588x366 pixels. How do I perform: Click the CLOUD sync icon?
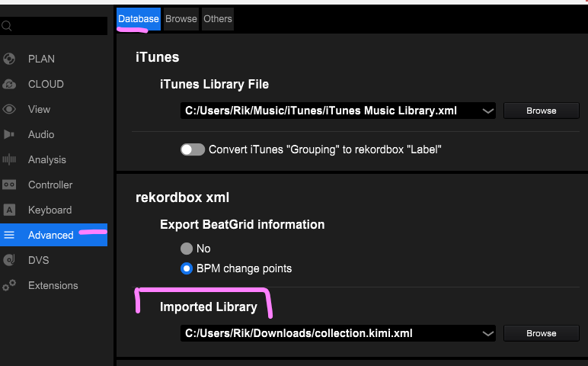coord(9,84)
